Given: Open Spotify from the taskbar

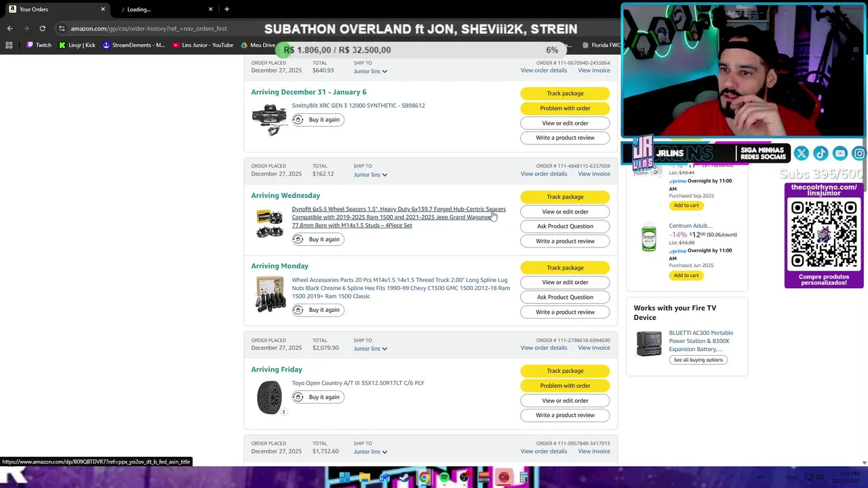Looking at the screenshot, I should [x=444, y=478].
